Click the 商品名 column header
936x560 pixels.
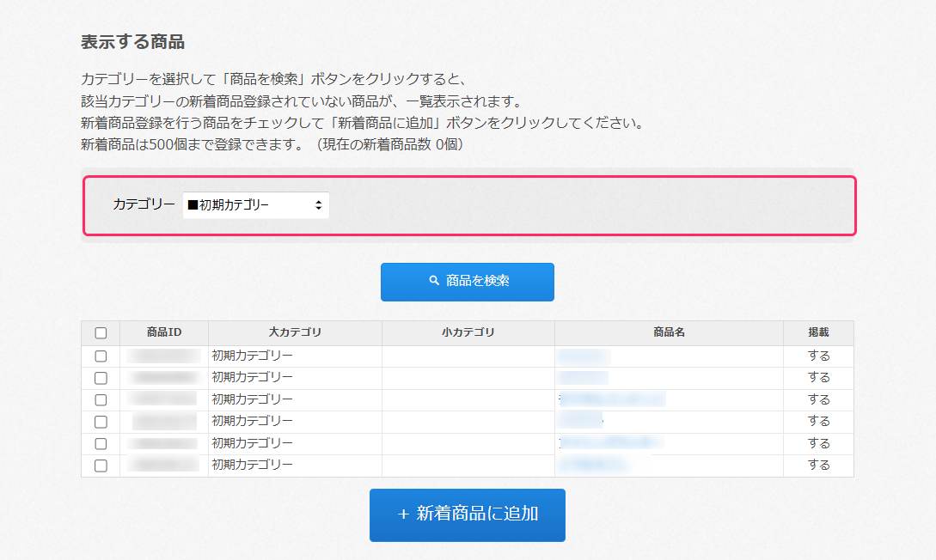[669, 333]
